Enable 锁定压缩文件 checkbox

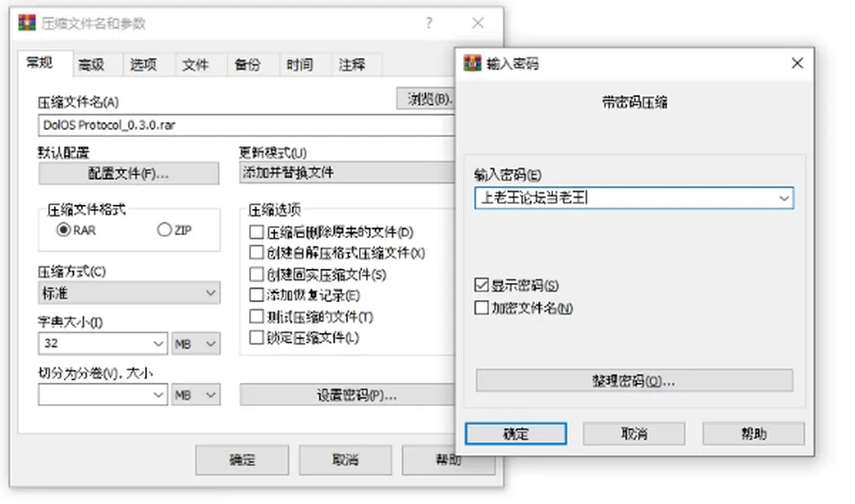pos(256,337)
